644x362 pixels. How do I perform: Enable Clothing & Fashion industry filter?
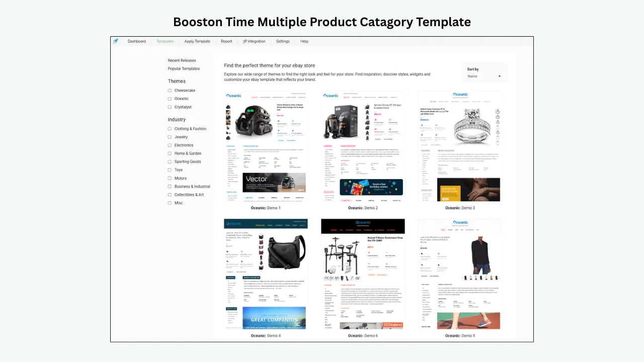[170, 129]
